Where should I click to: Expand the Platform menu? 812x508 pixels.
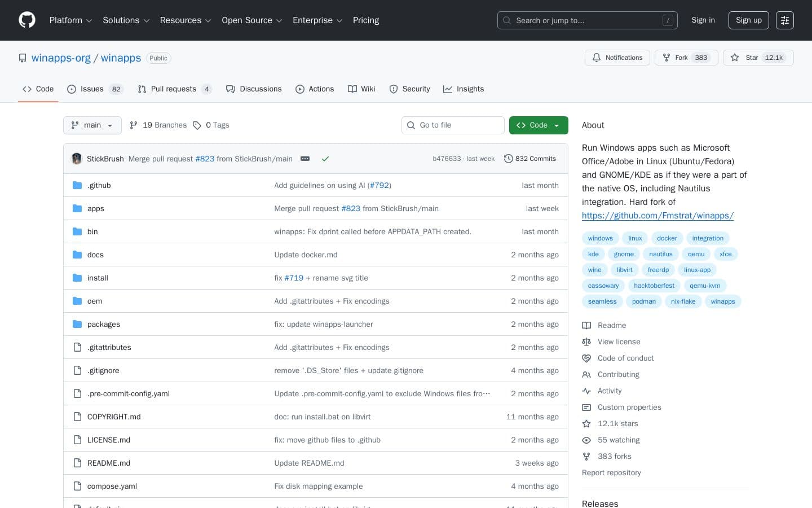(70, 20)
